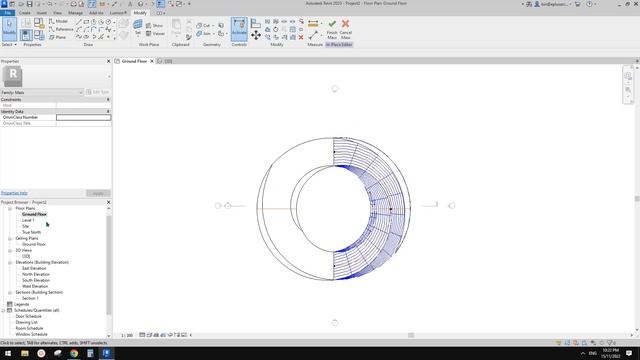
Task: Collapse the Floor Plans tree node
Action: coord(10,208)
